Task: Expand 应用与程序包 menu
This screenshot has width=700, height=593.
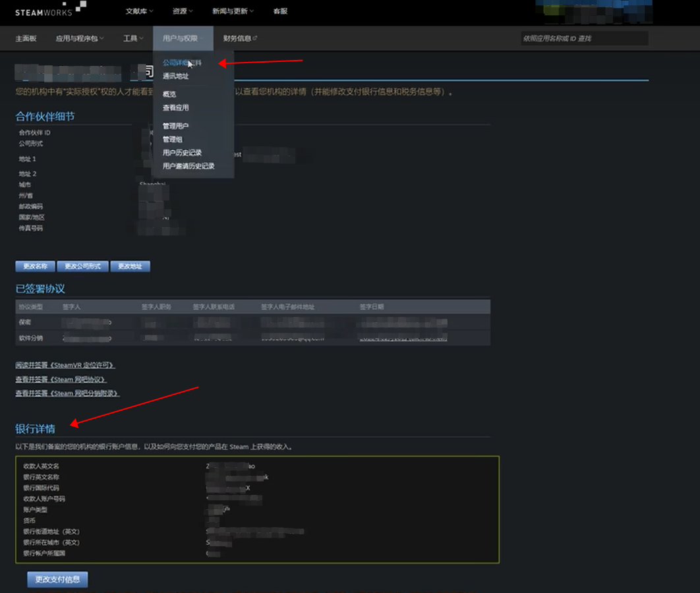Action: click(x=79, y=39)
